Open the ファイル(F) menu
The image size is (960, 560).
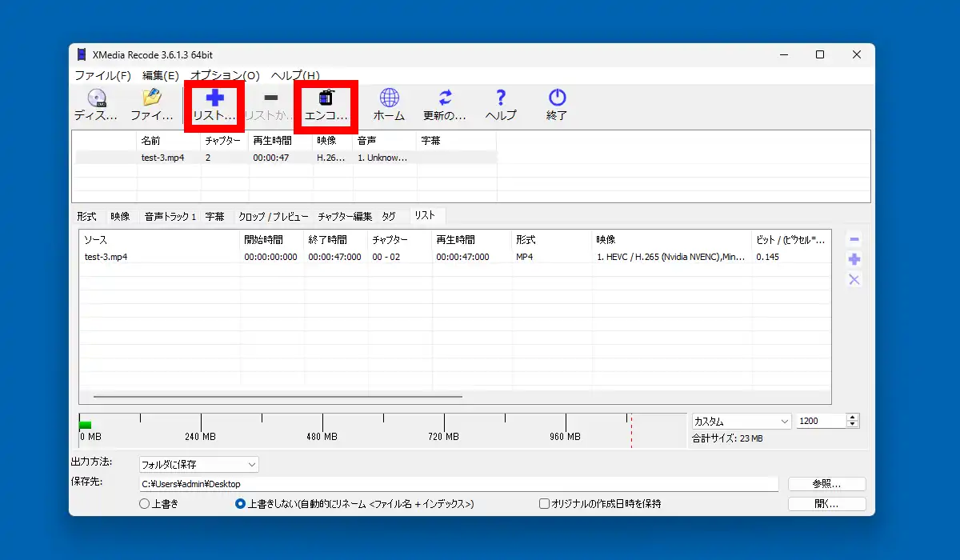pyautogui.click(x=103, y=75)
